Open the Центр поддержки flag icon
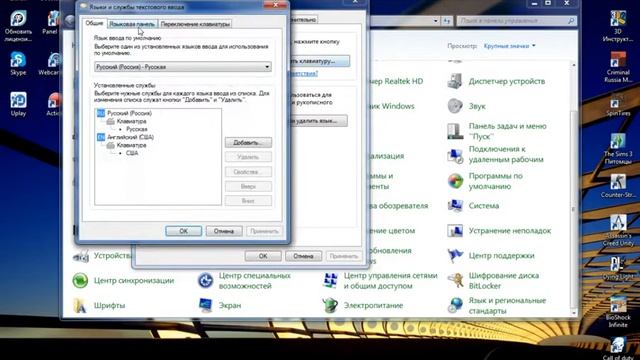 [455, 256]
